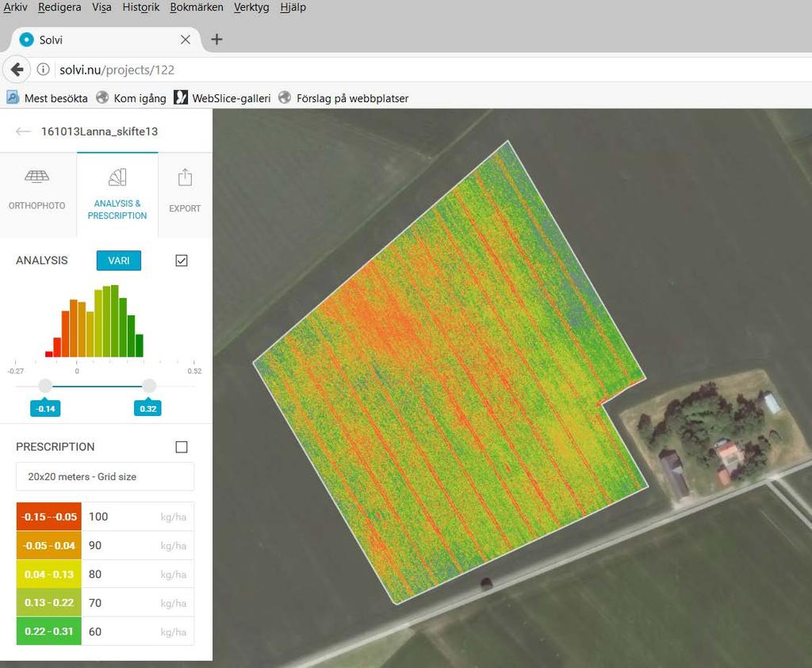Click the Export share icon
812x668 pixels.
click(185, 177)
